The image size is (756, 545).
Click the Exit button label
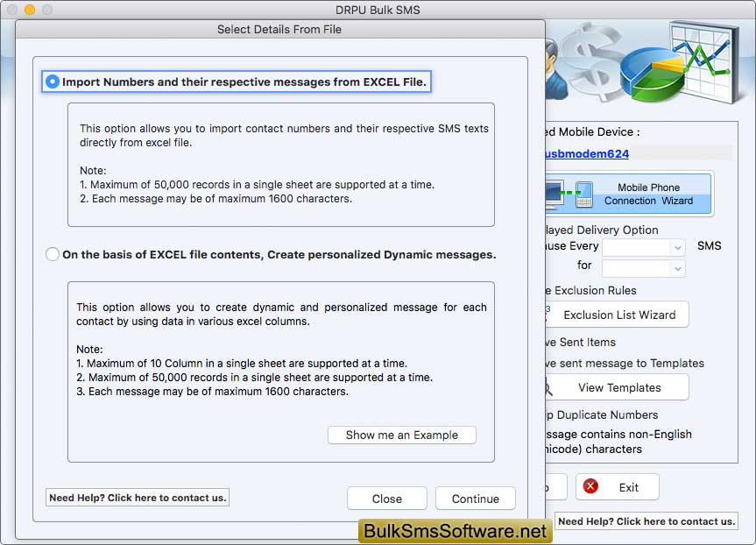[628, 487]
